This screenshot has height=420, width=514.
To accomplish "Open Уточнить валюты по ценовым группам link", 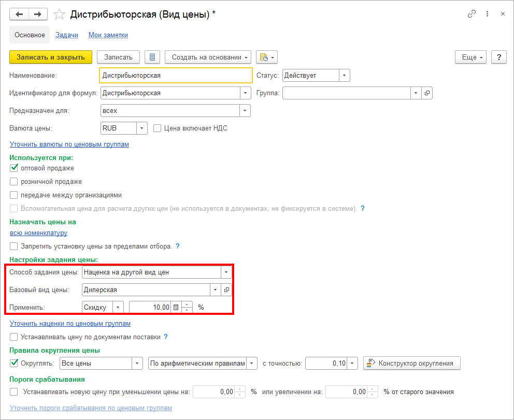I will pos(69,144).
